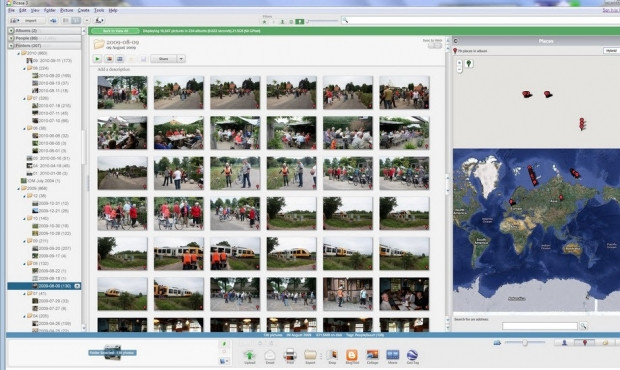Open the Help menu

[113, 10]
